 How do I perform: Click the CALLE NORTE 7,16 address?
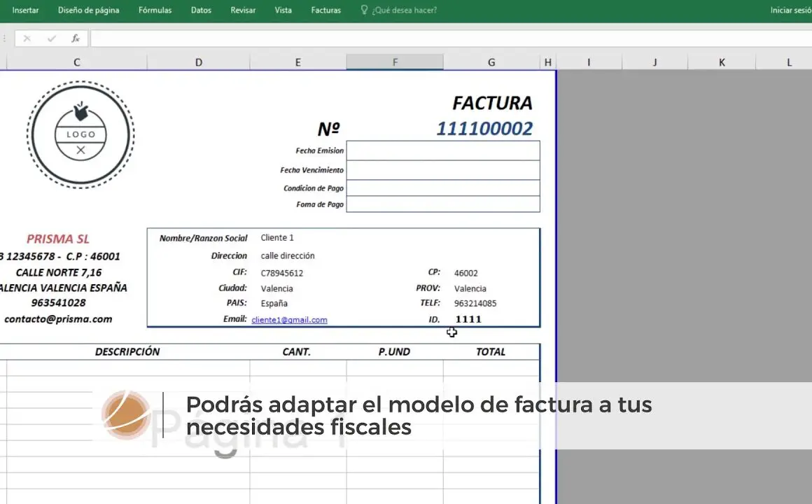coord(59,272)
